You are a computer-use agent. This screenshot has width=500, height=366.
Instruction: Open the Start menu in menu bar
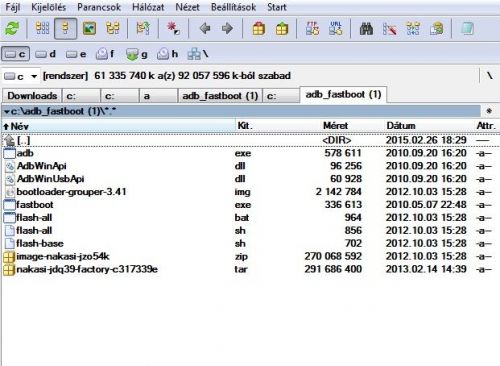277,7
